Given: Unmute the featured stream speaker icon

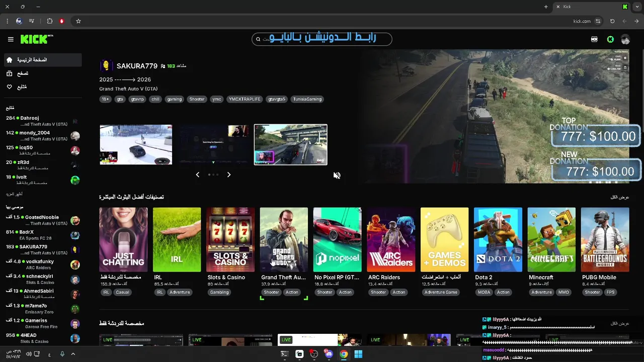Looking at the screenshot, I should pyautogui.click(x=337, y=175).
